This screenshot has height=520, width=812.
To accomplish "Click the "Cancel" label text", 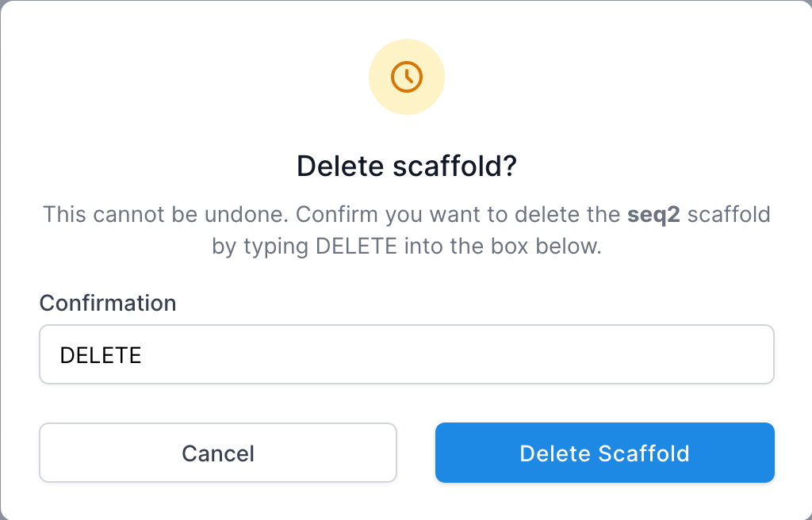I will pos(218,453).
